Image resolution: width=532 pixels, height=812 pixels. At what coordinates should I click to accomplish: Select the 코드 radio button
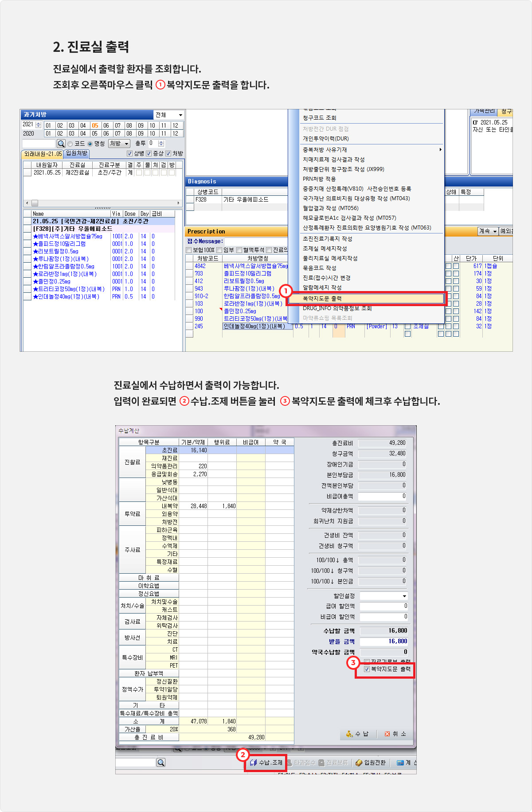pos(70,144)
